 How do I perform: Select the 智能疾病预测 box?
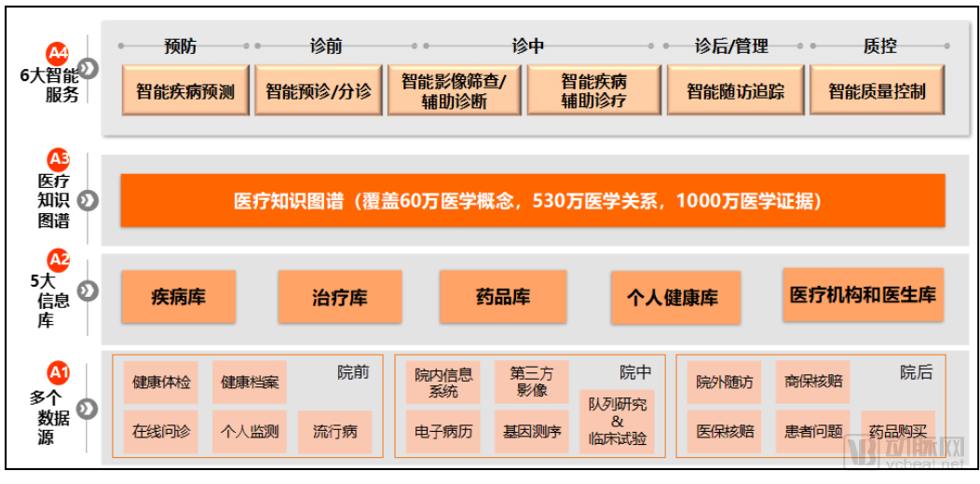click(x=185, y=90)
